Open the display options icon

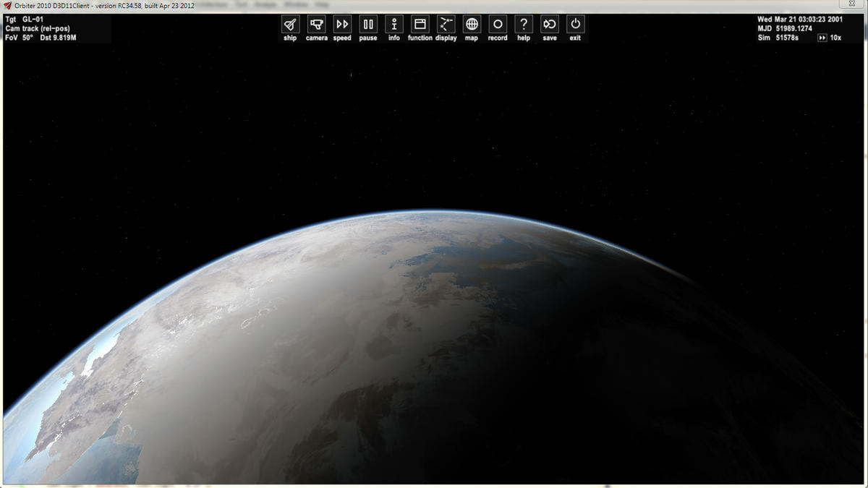(446, 24)
